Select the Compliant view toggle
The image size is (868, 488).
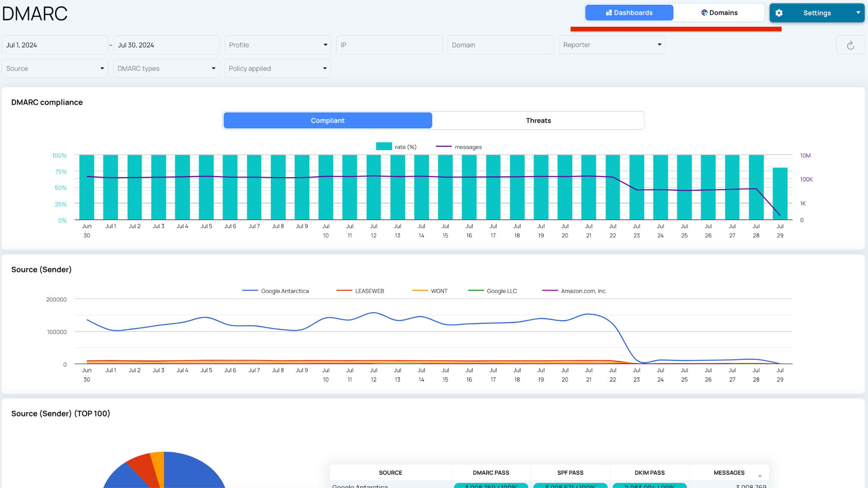pyautogui.click(x=328, y=120)
